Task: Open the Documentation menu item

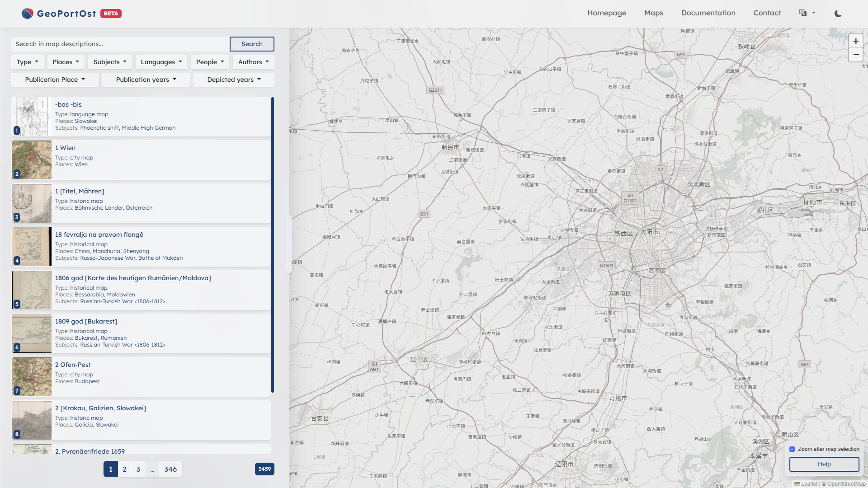Action: [x=708, y=13]
